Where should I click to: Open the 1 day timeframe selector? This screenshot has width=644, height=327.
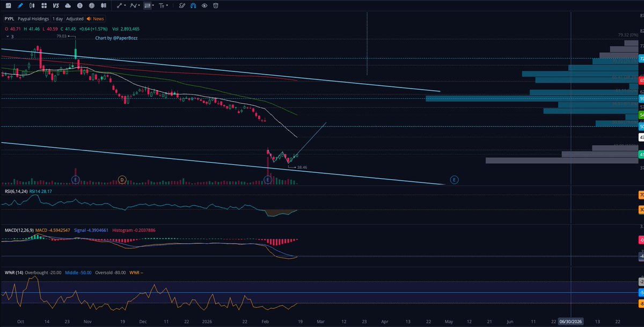57,18
